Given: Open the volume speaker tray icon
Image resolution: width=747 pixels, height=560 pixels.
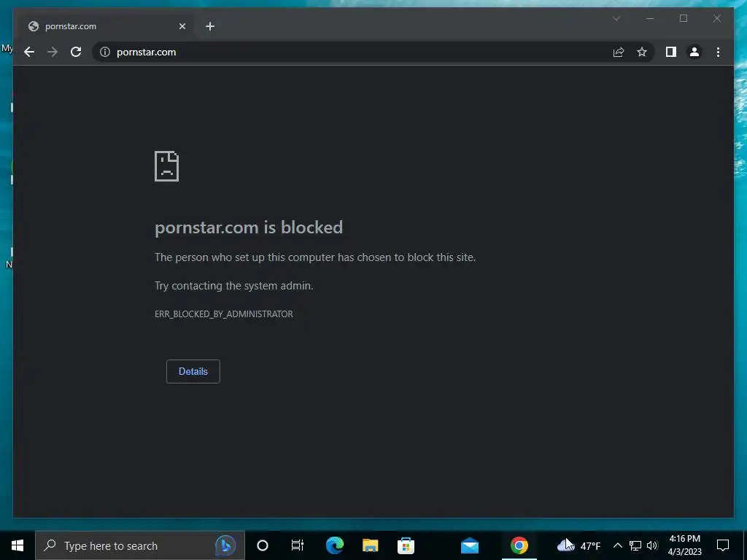Looking at the screenshot, I should 652,545.
